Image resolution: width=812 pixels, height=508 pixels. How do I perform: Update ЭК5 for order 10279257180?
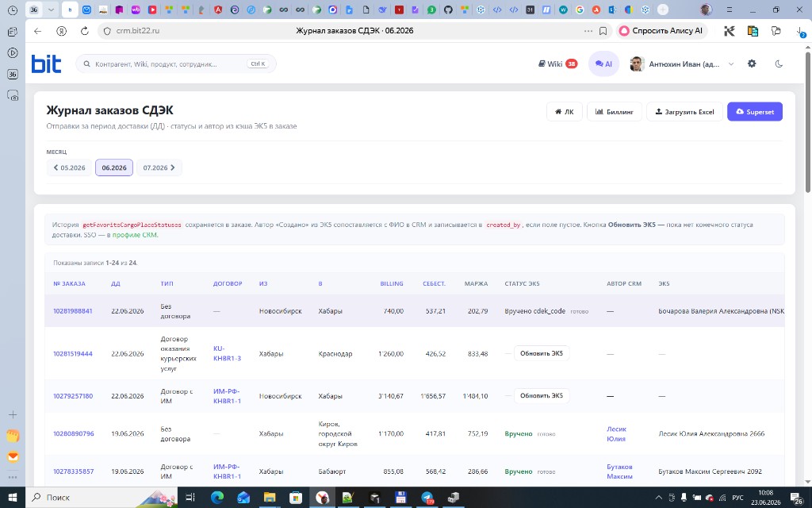tap(541, 395)
